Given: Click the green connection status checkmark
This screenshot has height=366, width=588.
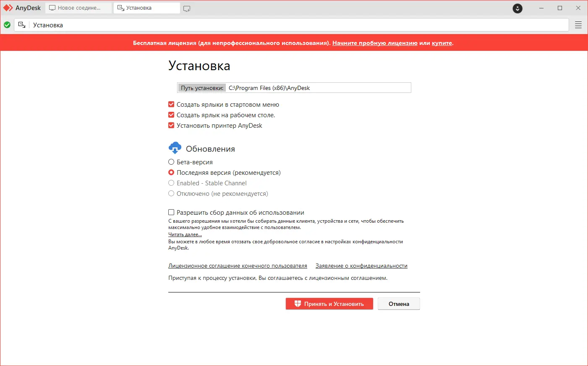Looking at the screenshot, I should click(x=7, y=25).
